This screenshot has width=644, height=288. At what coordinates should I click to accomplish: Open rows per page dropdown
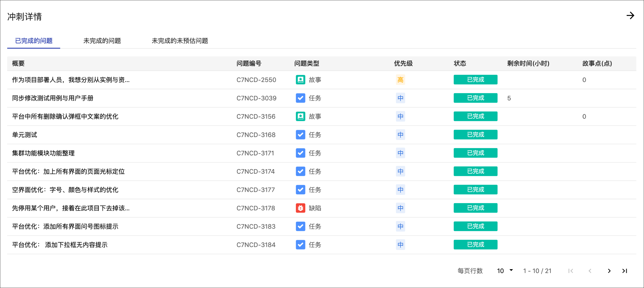click(x=505, y=271)
